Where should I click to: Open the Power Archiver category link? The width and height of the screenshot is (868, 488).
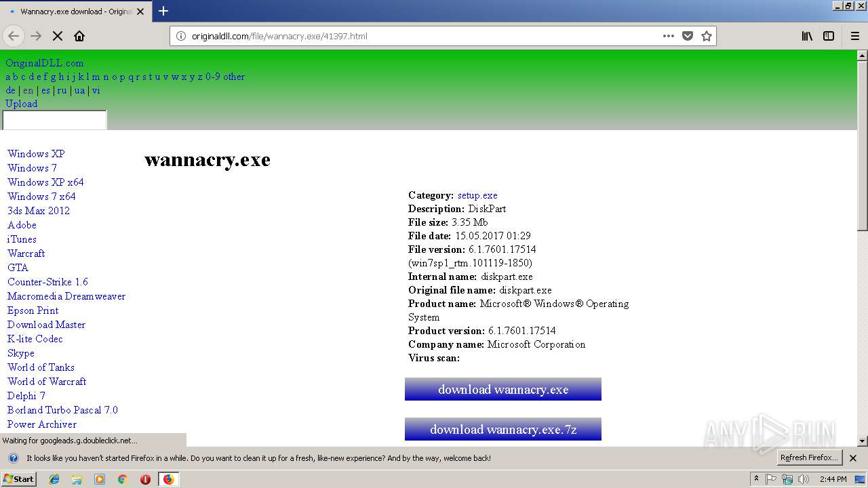click(x=42, y=424)
